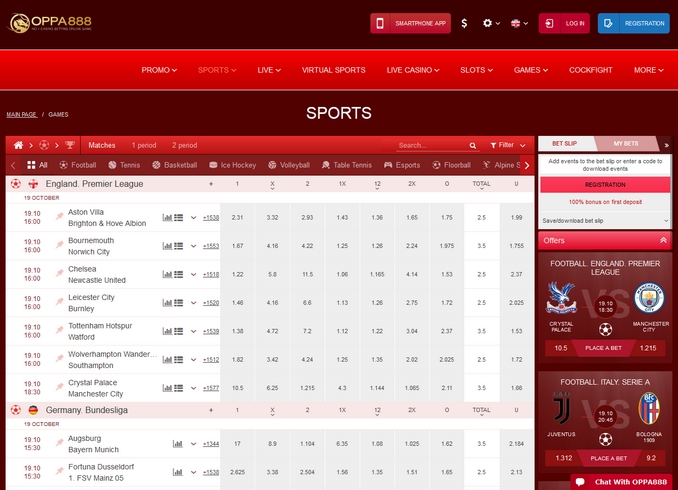Viewport: 678px width, 490px height.
Task: Open the Filter dropdown
Action: coord(508,145)
